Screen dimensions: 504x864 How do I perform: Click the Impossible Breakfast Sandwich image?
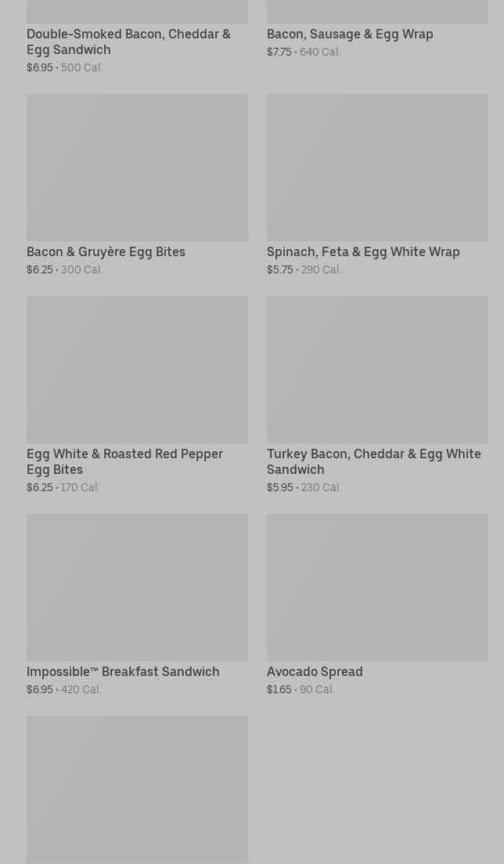(x=137, y=587)
